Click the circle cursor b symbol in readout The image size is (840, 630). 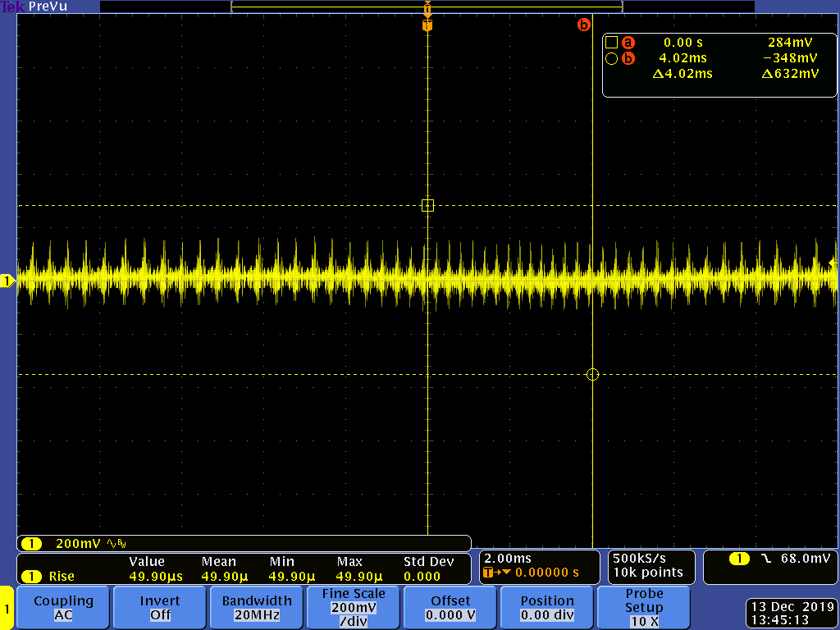click(611, 58)
